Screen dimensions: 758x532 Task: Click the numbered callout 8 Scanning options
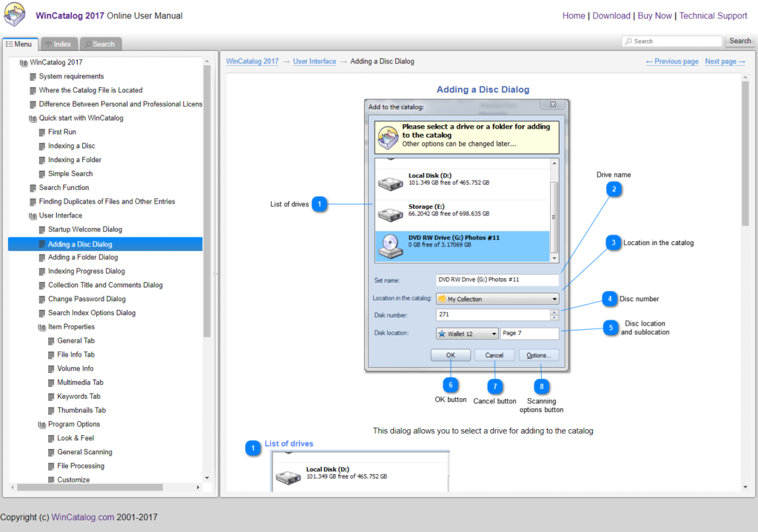541,386
